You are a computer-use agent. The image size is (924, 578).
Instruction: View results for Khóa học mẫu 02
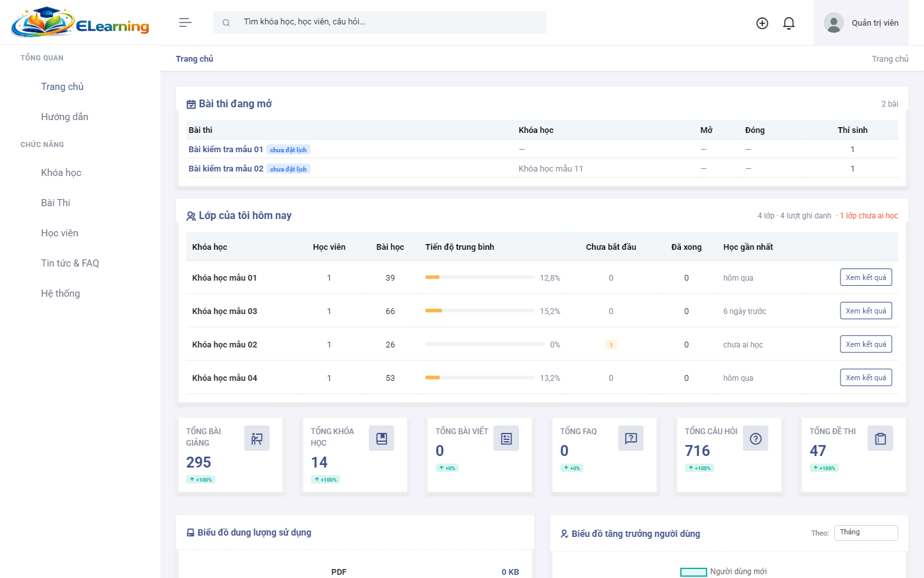[x=866, y=344]
